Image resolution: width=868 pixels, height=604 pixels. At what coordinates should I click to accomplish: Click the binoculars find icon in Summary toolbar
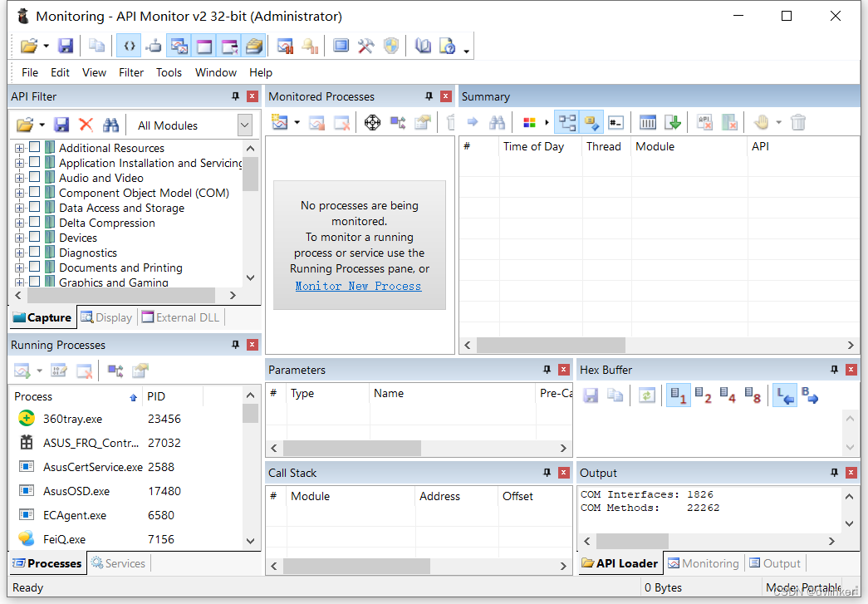coord(497,122)
